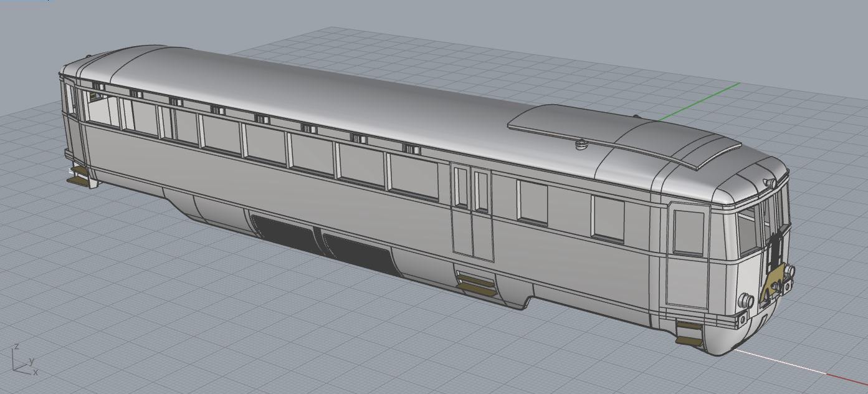Viewport: 868px width, 394px height.
Task: Click the brass step below the double door
Action: (x=476, y=284)
